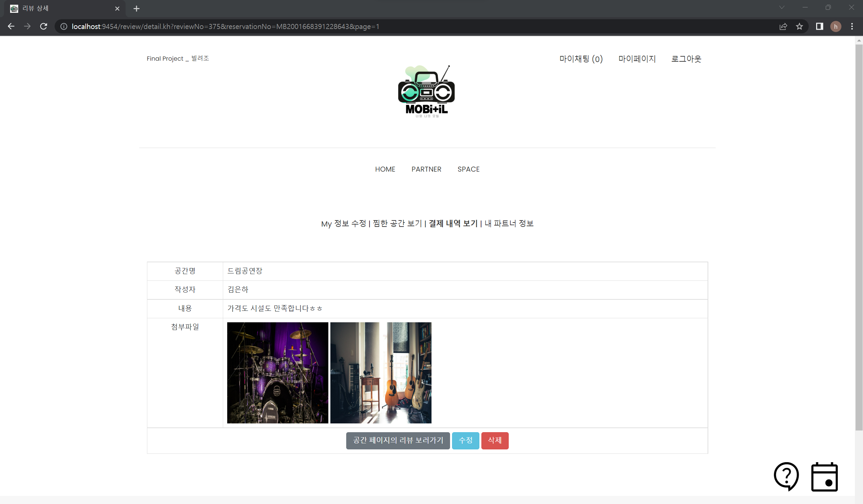Open the purple drum kit thumbnail
This screenshot has width=863, height=504.
click(x=277, y=373)
